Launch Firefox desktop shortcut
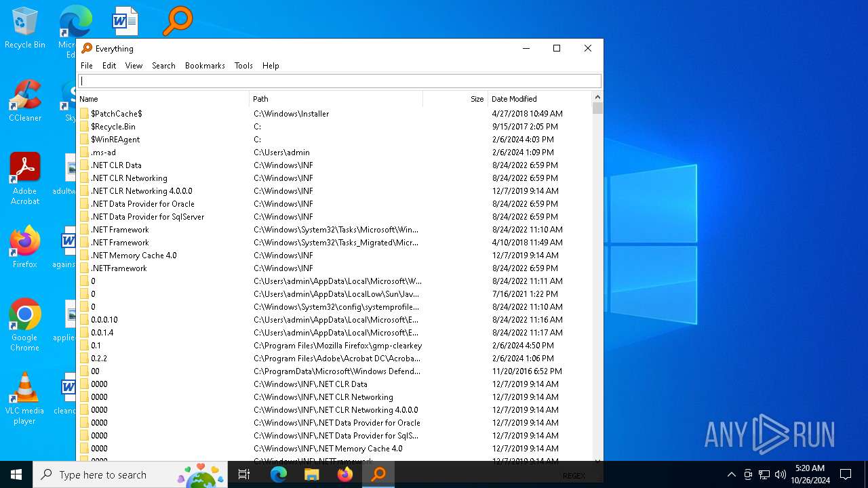Image resolution: width=868 pixels, height=488 pixels. coord(24,247)
